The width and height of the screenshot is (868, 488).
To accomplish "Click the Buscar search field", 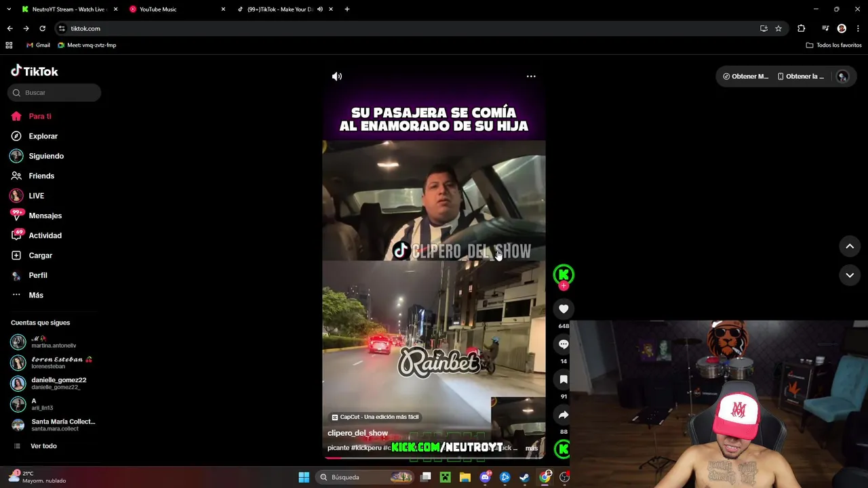I will 54,93.
